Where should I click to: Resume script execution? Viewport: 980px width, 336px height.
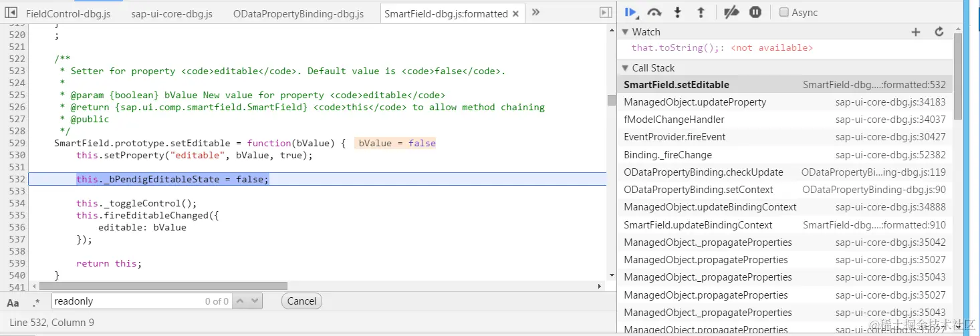click(630, 12)
